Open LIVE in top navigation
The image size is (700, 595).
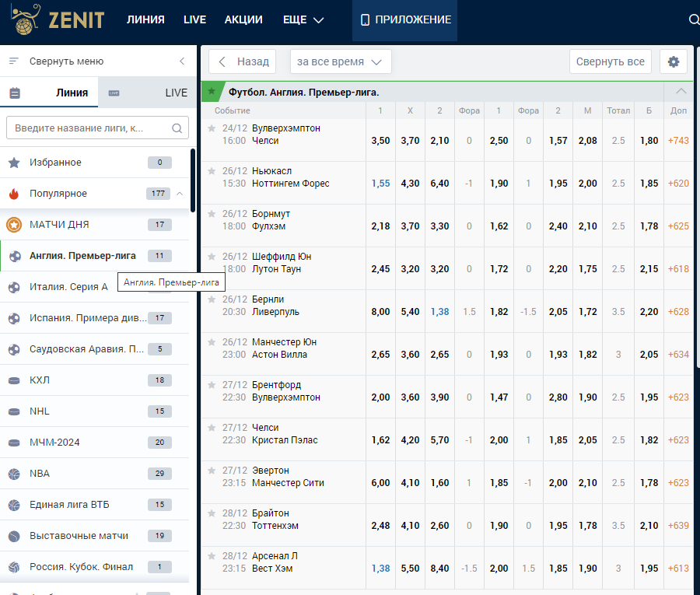click(194, 19)
